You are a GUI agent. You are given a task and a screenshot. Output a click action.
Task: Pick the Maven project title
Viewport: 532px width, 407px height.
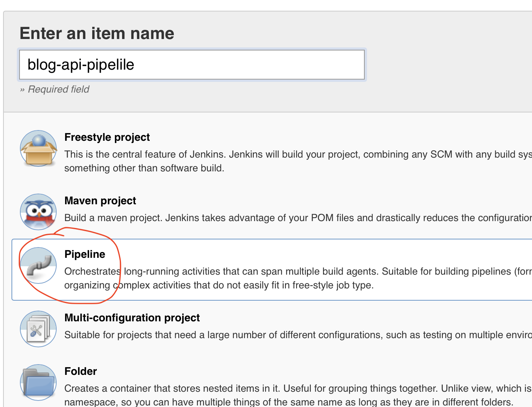coord(100,201)
